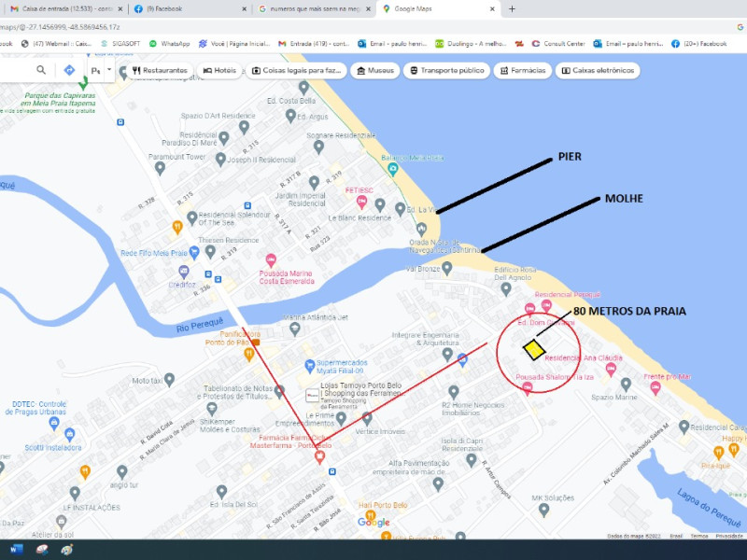747x560 pixels.
Task: Click the Supermercados Myatã shopping cart pin
Action: point(310,366)
